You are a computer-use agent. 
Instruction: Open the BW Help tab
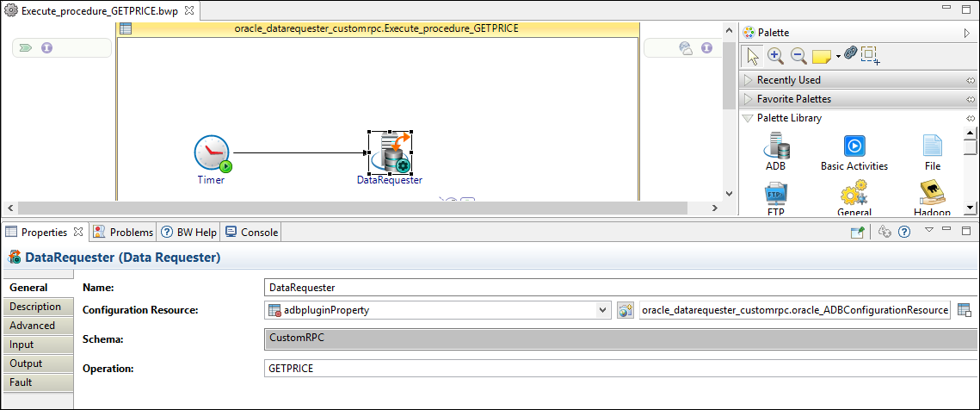point(188,233)
